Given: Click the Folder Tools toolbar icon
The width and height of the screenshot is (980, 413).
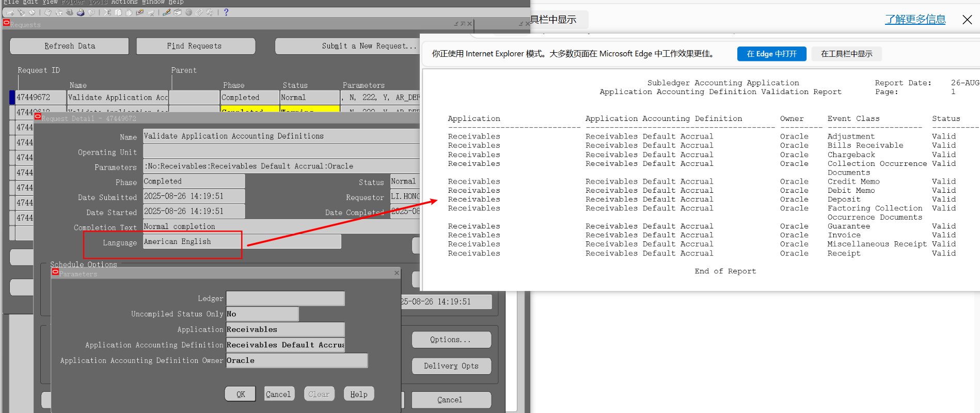Looking at the screenshot, I should click(210, 12).
